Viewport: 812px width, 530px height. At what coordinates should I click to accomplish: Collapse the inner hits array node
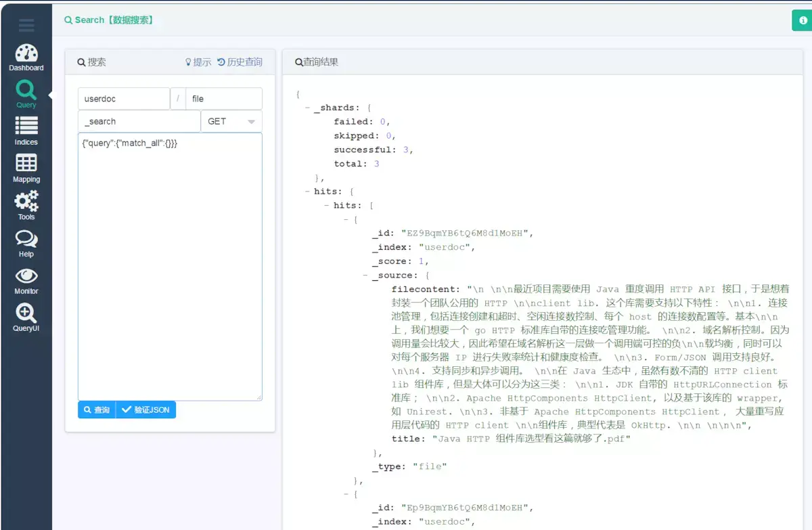tap(328, 206)
